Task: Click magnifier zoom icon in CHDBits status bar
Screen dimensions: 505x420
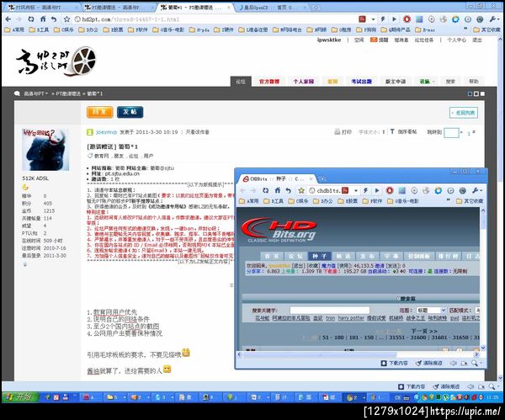Action: [475, 363]
